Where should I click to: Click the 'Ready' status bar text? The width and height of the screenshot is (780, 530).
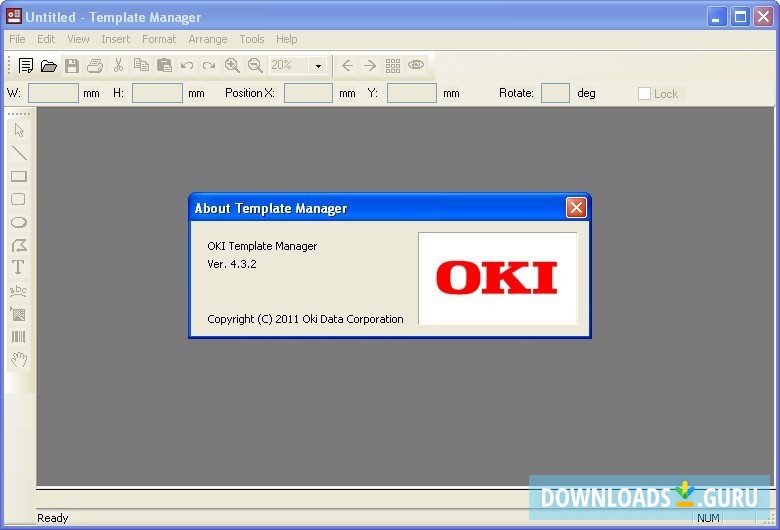52,518
